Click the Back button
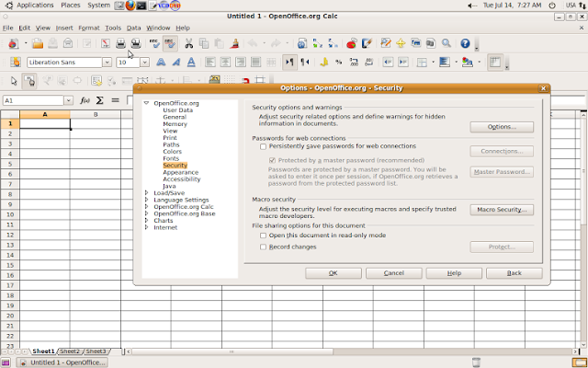Screen dimensions: 588x368 pyautogui.click(x=514, y=273)
